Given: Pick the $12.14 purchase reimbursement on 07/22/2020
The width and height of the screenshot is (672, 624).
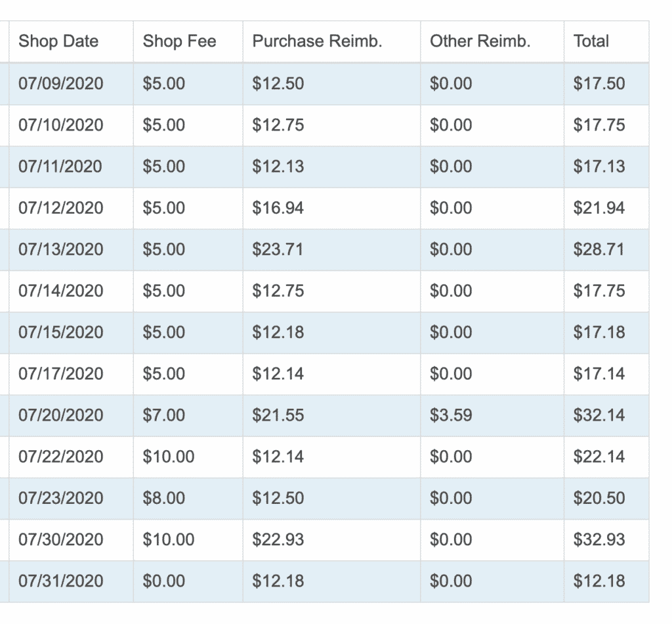Looking at the screenshot, I should (x=278, y=457).
